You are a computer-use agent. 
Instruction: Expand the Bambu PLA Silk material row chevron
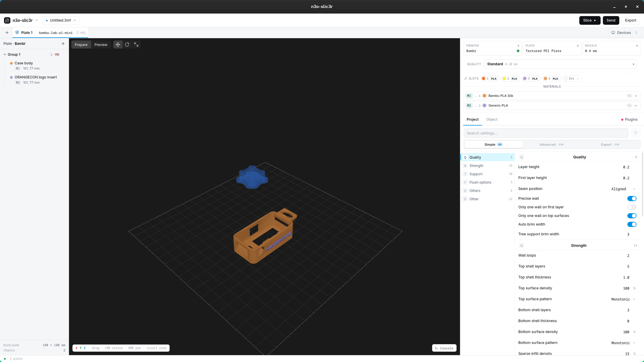[636, 96]
